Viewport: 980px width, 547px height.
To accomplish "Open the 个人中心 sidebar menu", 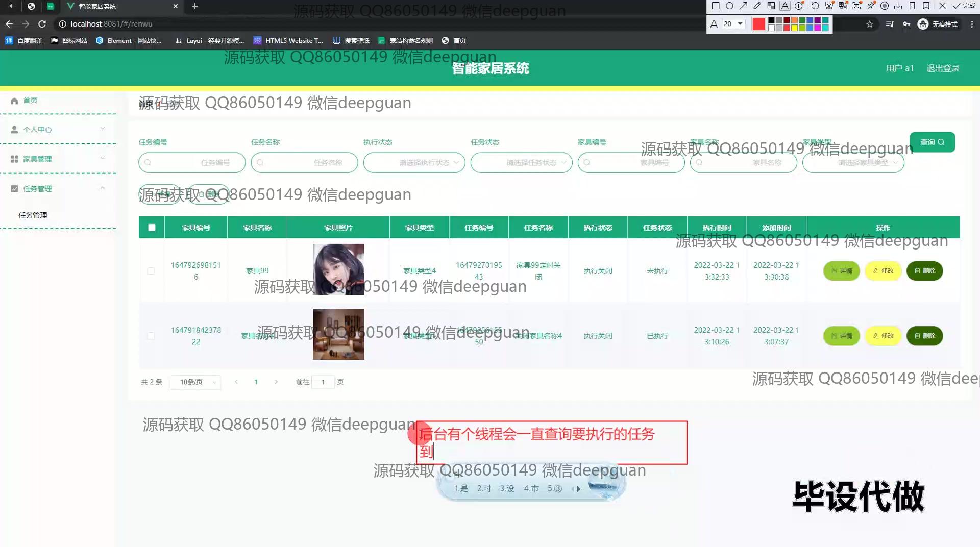I will point(58,130).
